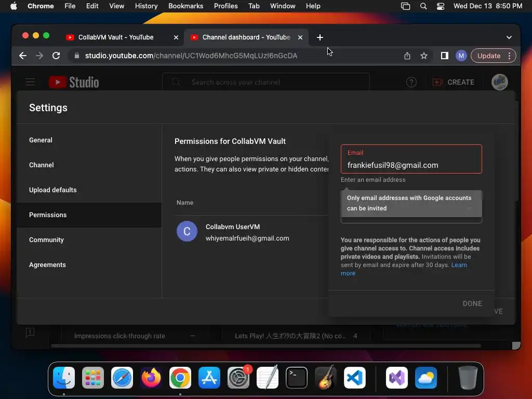Select Channel in Settings sidebar
This screenshot has height=399, width=532.
click(x=89, y=165)
